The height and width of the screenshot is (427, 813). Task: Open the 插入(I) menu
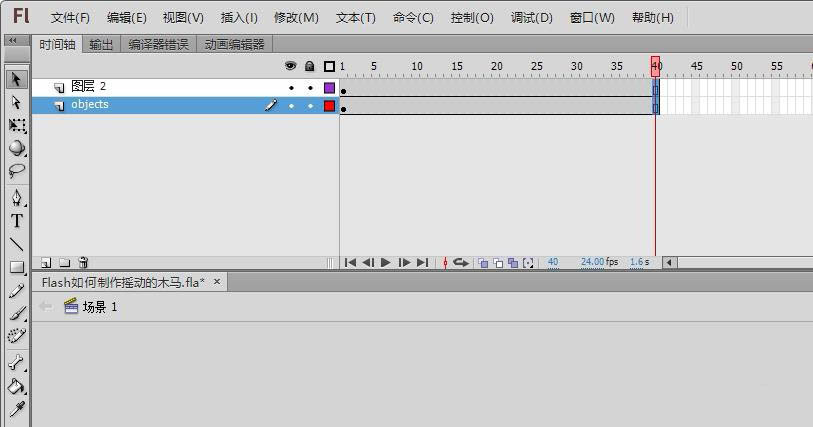click(x=239, y=18)
